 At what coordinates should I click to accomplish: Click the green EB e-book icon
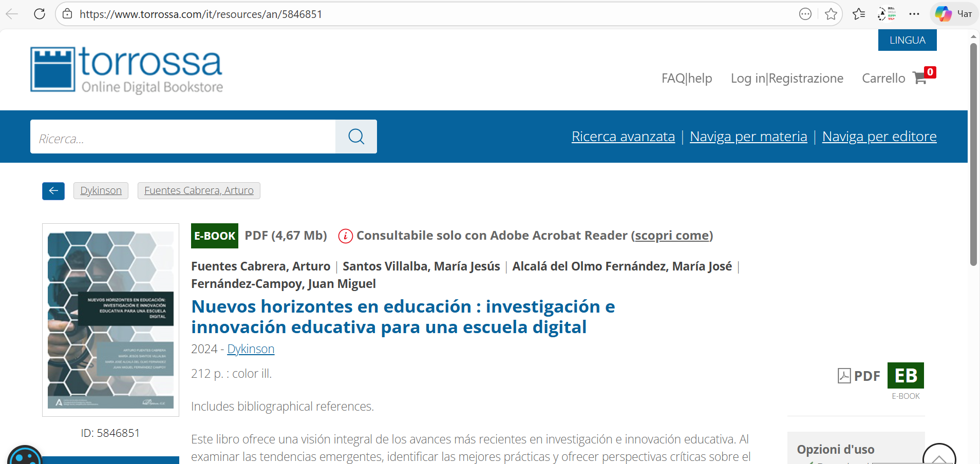tap(905, 376)
